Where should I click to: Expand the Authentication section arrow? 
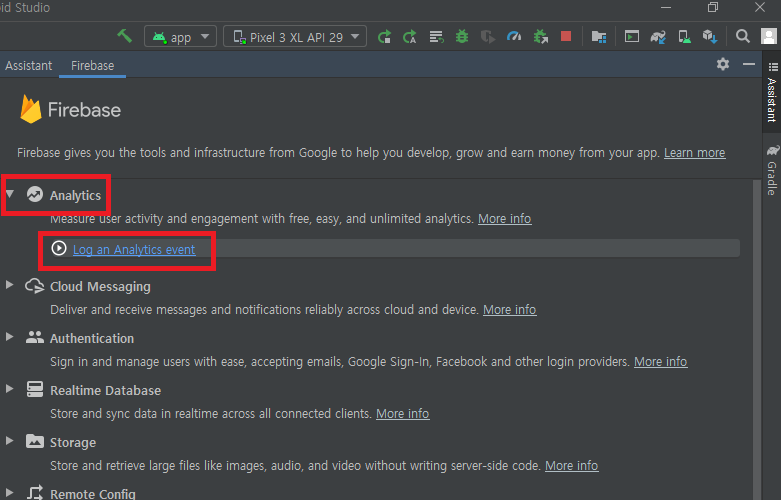(9, 337)
